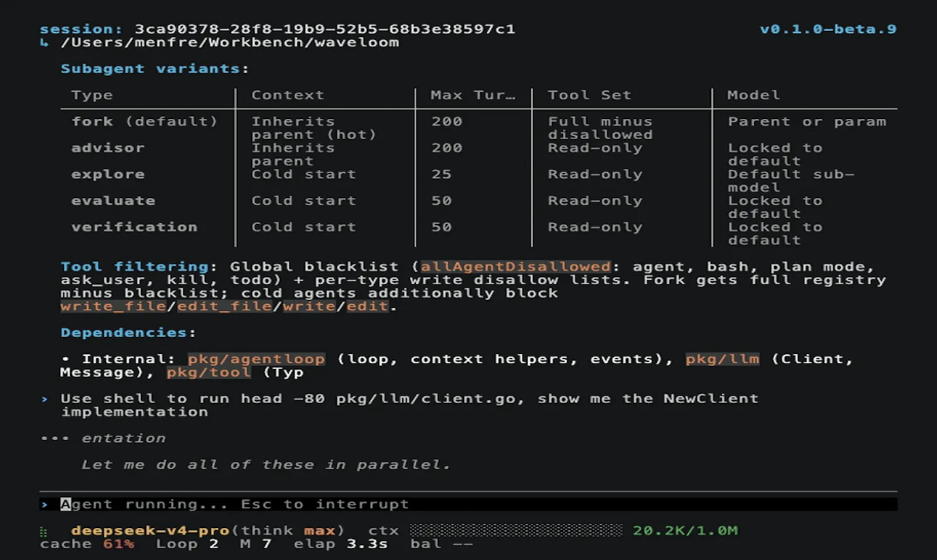Click the model name deepseek-v4-pro
The height and width of the screenshot is (560, 937).
pos(150,530)
